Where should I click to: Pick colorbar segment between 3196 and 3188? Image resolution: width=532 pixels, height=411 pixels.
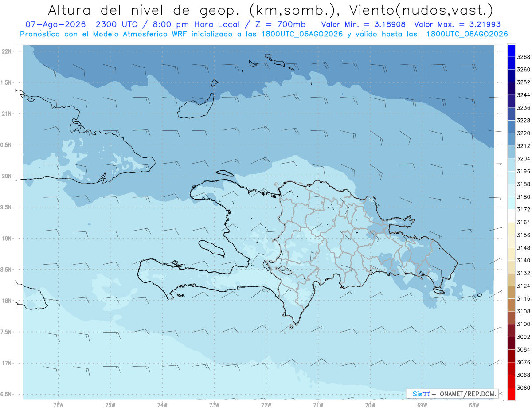tap(511, 177)
